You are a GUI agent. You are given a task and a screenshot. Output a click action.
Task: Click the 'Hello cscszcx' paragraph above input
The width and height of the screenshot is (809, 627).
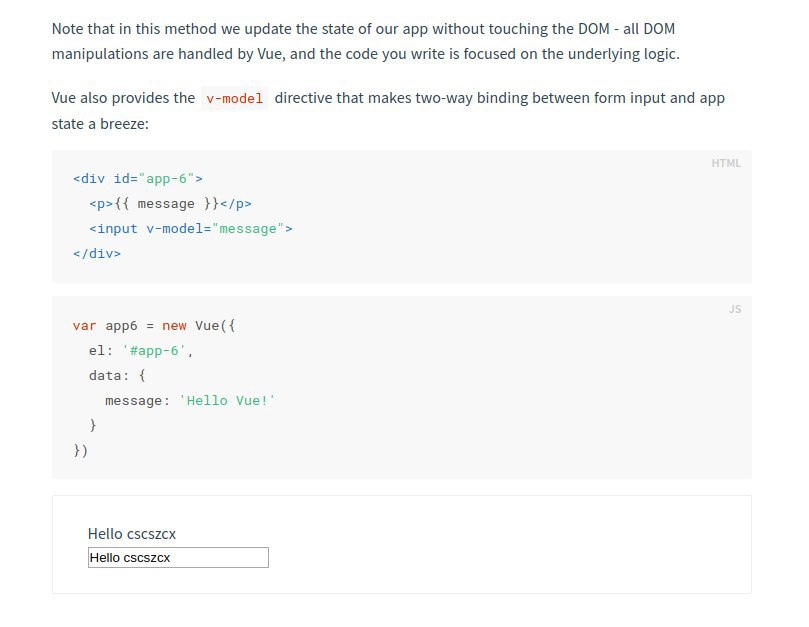click(x=132, y=534)
